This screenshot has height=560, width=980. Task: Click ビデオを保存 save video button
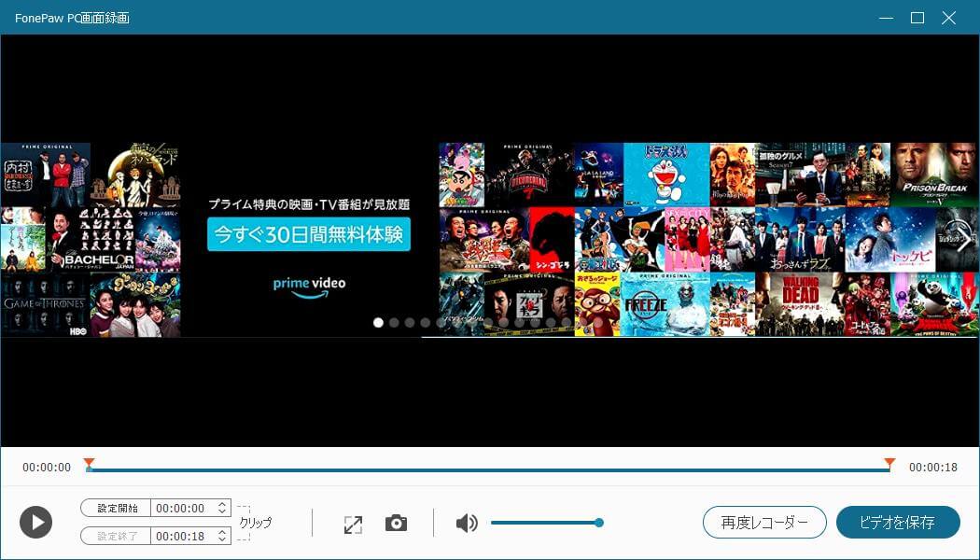[898, 523]
